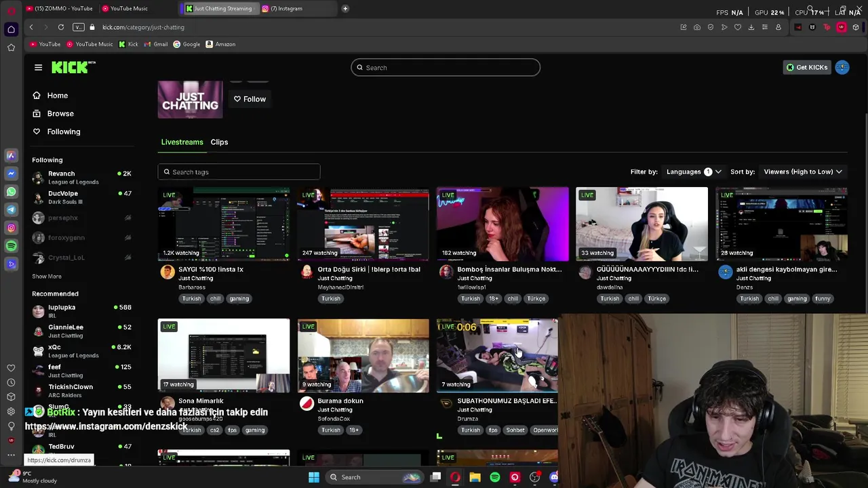
Task: Open the Amazon bookmark
Action: [x=220, y=44]
